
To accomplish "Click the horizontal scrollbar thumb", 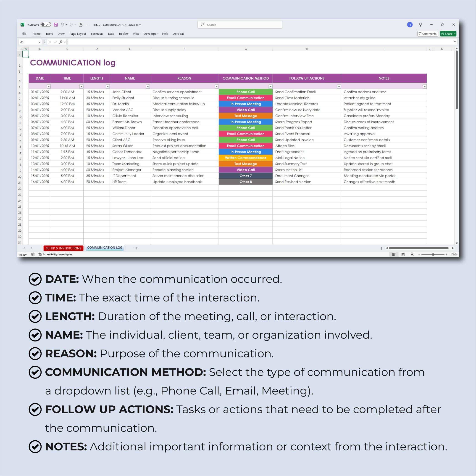I will pos(419,248).
